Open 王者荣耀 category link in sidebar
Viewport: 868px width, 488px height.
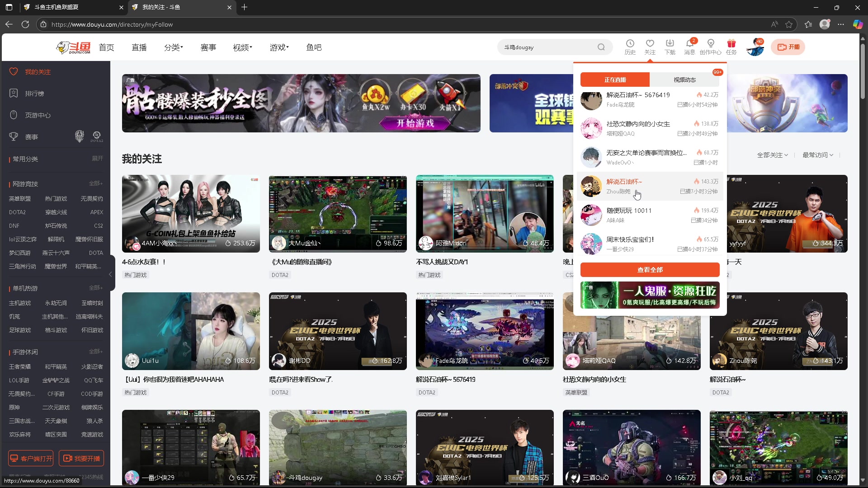pos(20,367)
